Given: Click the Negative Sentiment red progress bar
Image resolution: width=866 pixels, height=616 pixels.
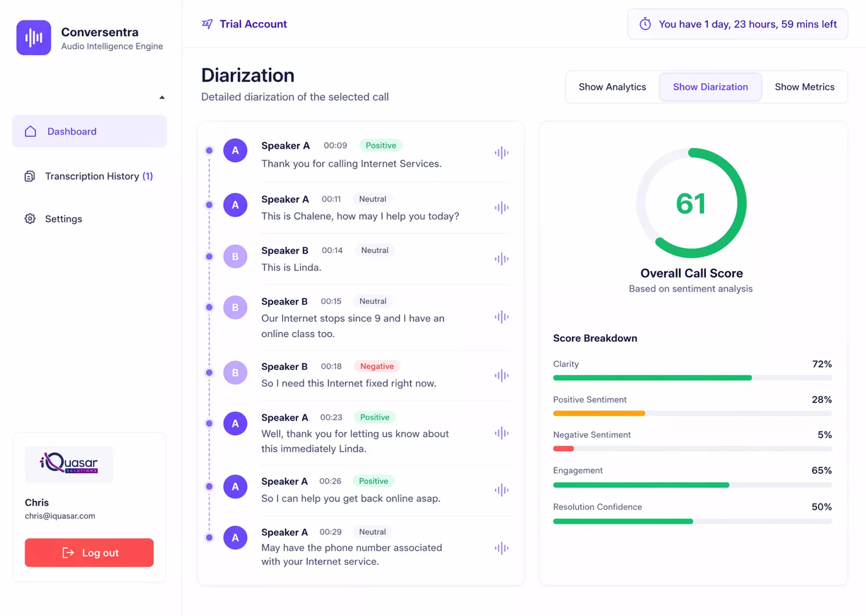Looking at the screenshot, I should click(x=692, y=449).
